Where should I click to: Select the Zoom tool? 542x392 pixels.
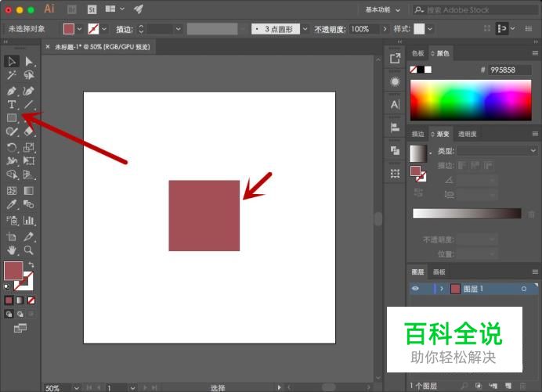click(29, 250)
